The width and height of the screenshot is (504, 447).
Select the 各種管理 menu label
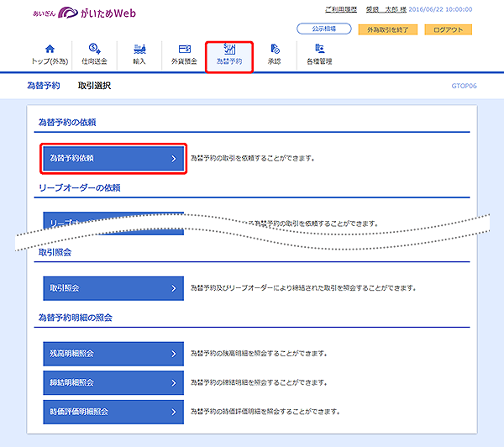tap(319, 61)
